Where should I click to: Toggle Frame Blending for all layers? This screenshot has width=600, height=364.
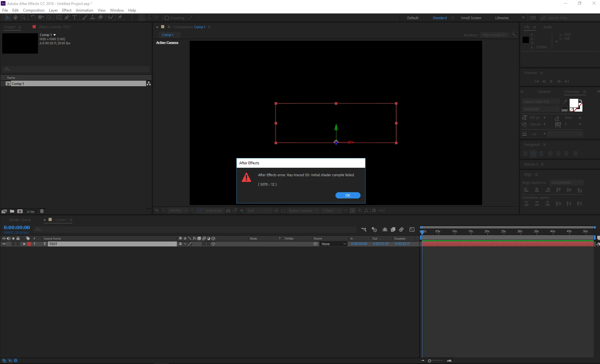(x=393, y=229)
